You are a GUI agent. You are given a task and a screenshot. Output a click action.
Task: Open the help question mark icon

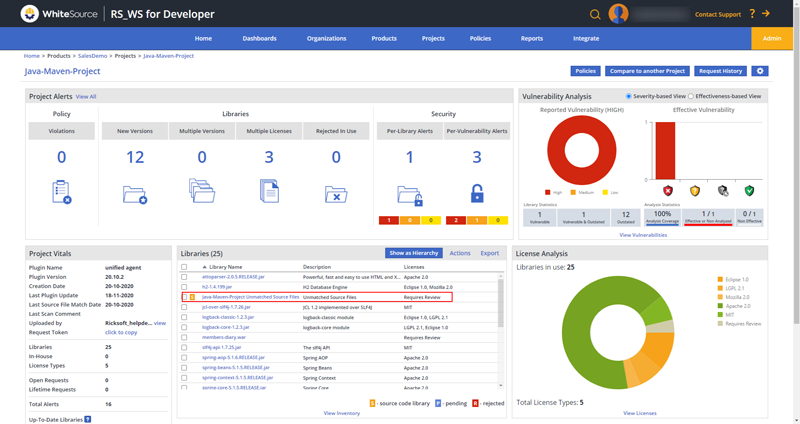(752, 14)
